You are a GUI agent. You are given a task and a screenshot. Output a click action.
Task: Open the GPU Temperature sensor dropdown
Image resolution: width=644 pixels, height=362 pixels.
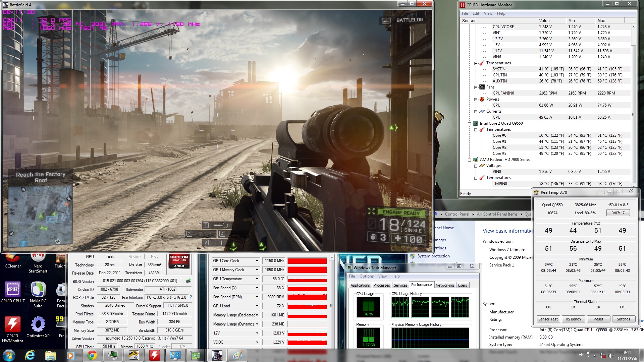[257, 279]
